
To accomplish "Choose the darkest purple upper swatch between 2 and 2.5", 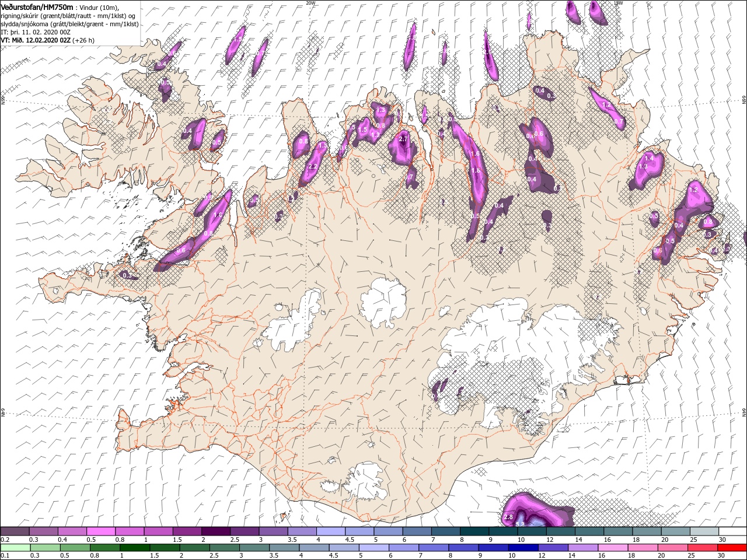I will (x=216, y=531).
